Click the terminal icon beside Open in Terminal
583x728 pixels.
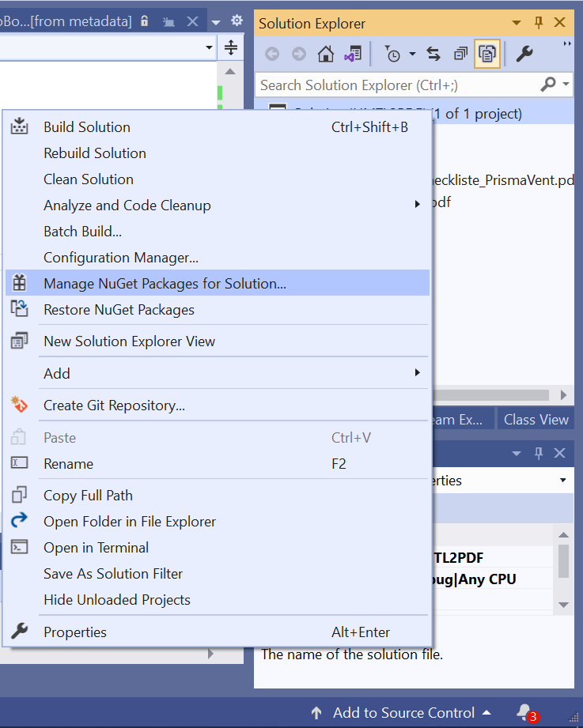[x=19, y=547]
